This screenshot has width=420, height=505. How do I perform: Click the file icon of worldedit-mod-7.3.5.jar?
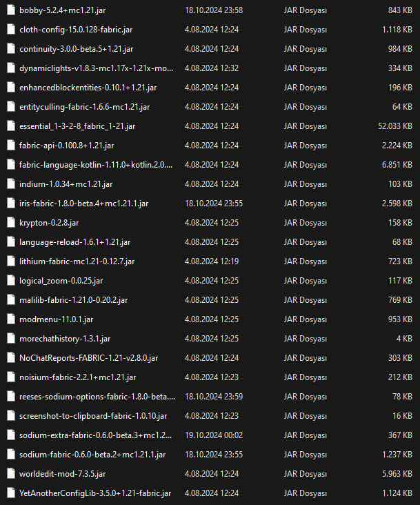(11, 474)
